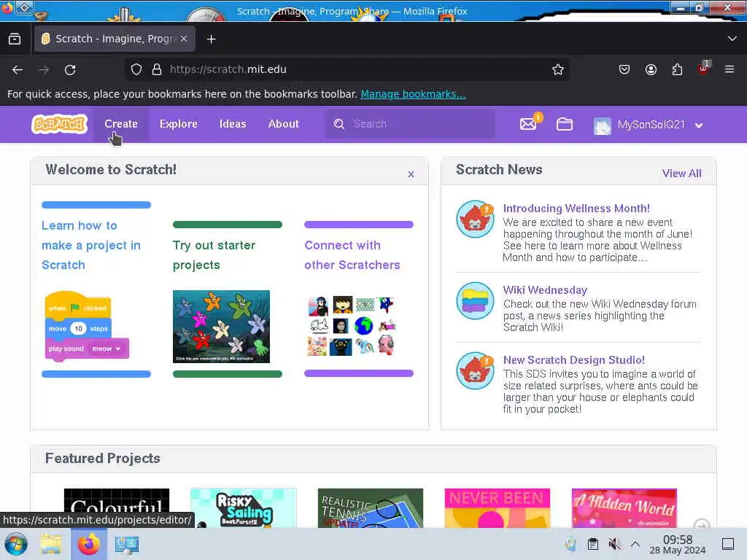The image size is (747, 560).
Task: Open the file manager in taskbar
Action: click(x=50, y=544)
